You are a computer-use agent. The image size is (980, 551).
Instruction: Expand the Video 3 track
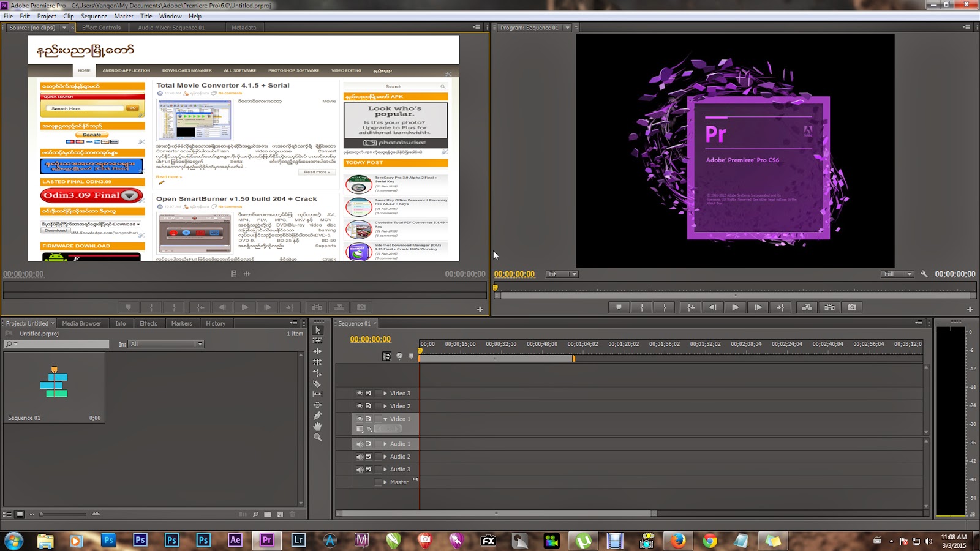385,394
